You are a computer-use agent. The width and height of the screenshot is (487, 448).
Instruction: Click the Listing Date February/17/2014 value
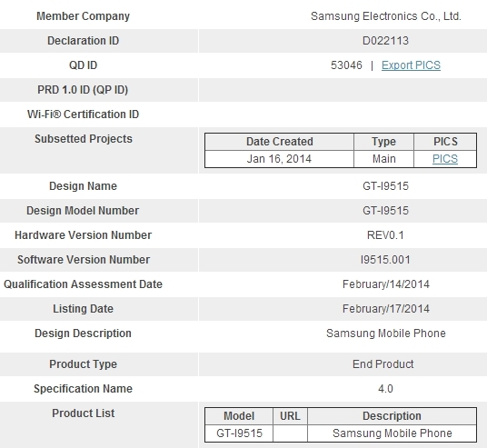click(x=386, y=309)
